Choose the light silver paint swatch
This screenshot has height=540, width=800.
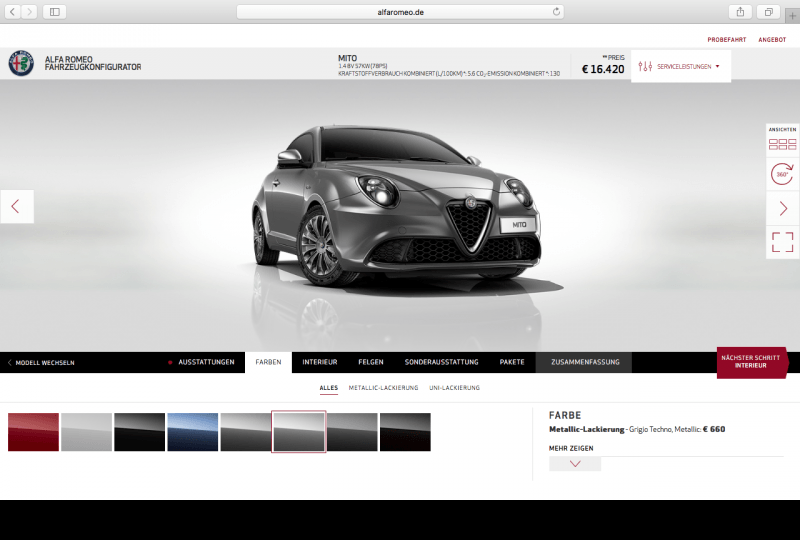pyautogui.click(x=86, y=432)
